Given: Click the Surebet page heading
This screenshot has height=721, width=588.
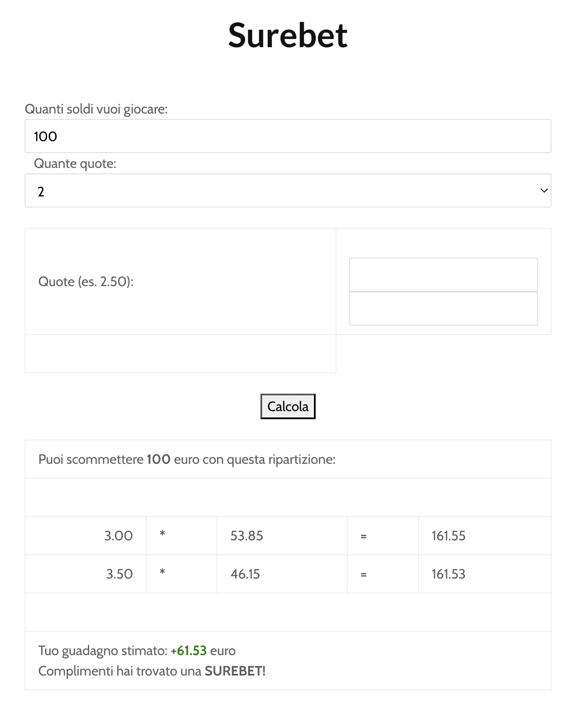Looking at the screenshot, I should tap(288, 35).
